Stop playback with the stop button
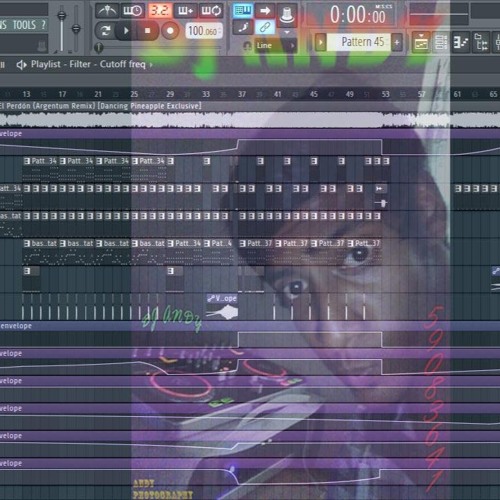Screen dimensions: 500x500 [147, 31]
